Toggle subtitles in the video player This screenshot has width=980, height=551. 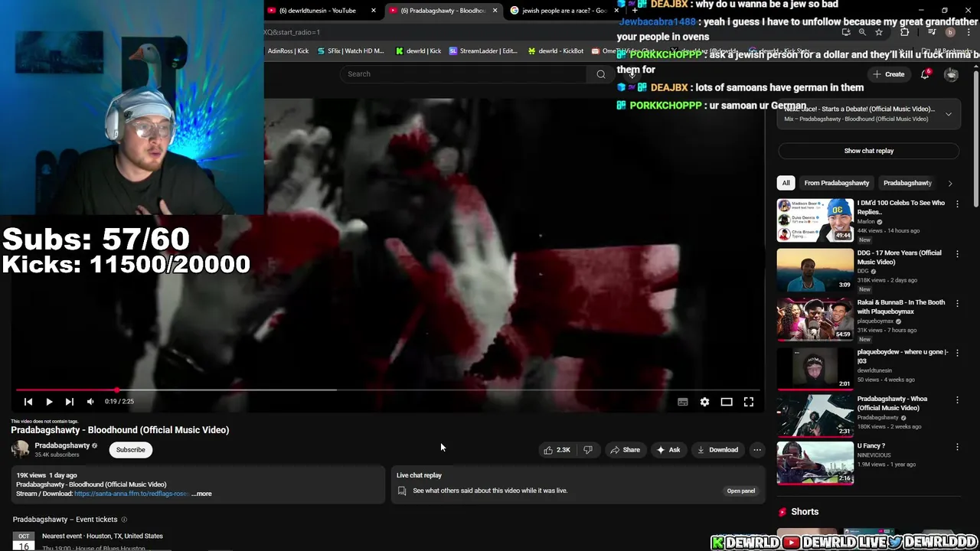pos(683,402)
